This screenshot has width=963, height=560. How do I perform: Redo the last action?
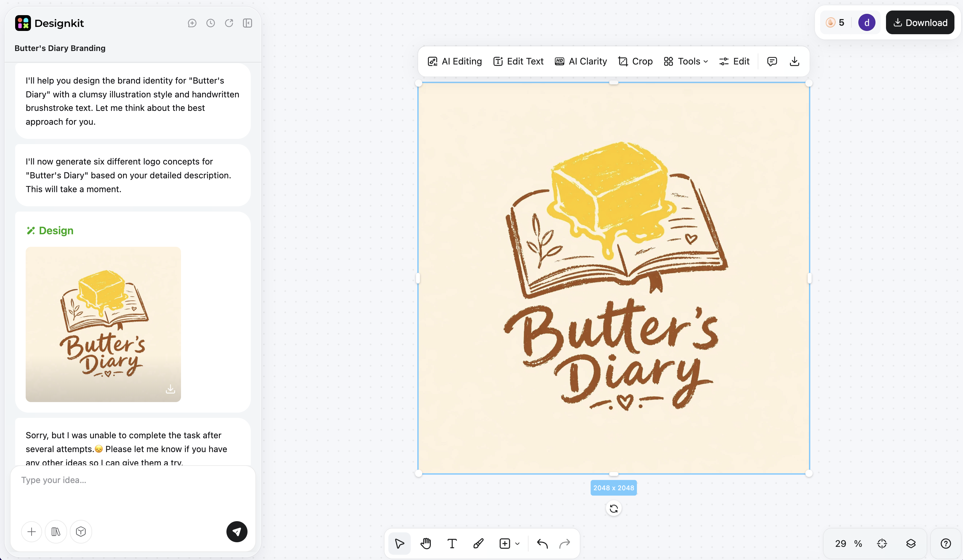click(x=565, y=543)
